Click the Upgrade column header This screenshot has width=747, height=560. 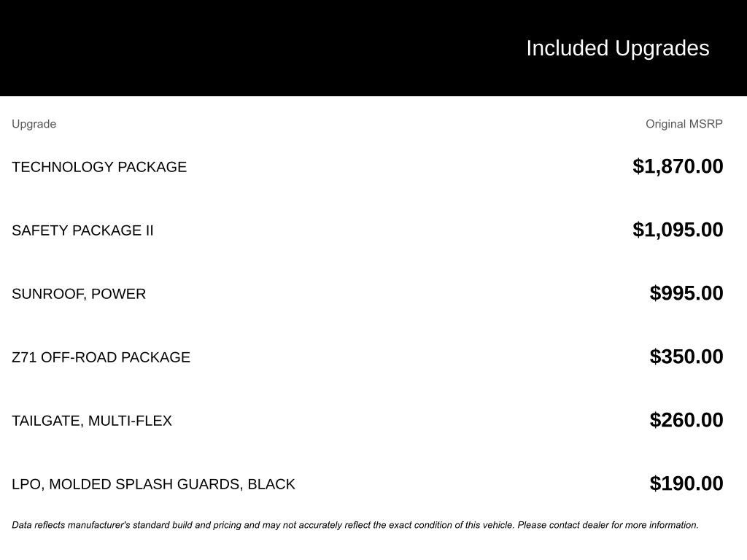point(34,124)
